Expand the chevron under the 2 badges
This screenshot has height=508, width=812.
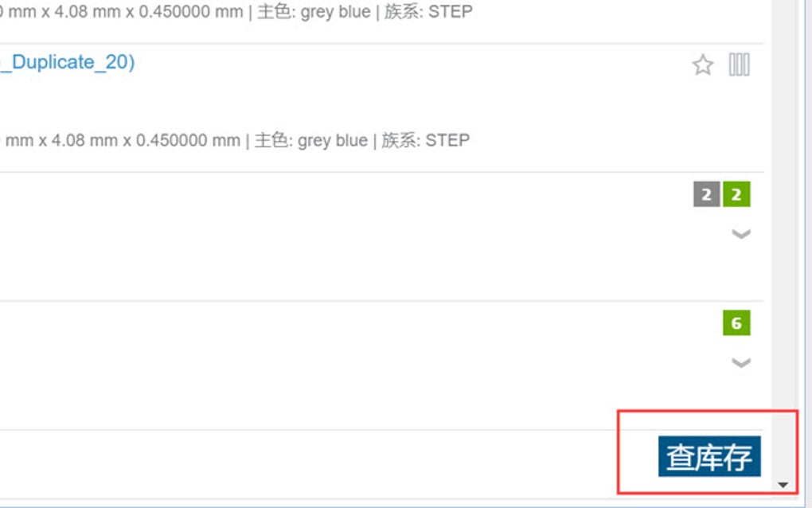[x=741, y=234]
